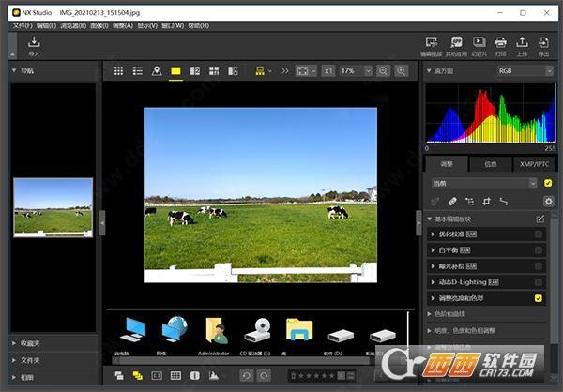Open the Image (图像) menu
This screenshot has height=392, width=563.
99,25
